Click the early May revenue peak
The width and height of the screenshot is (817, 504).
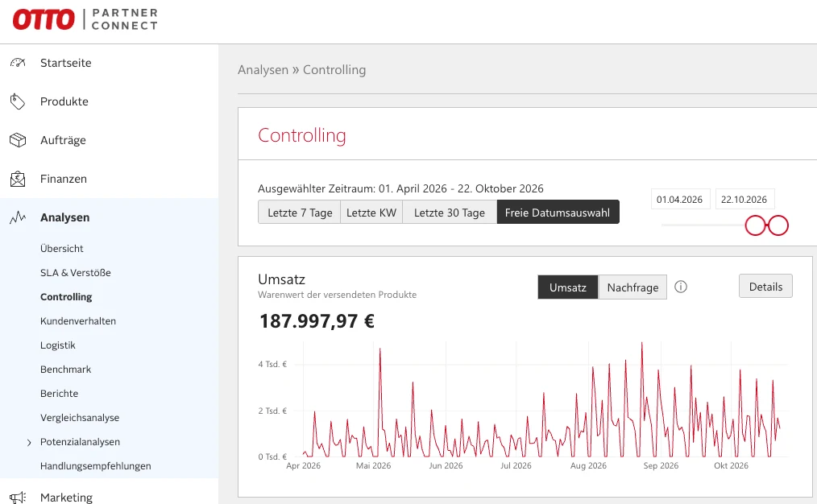[379, 350]
